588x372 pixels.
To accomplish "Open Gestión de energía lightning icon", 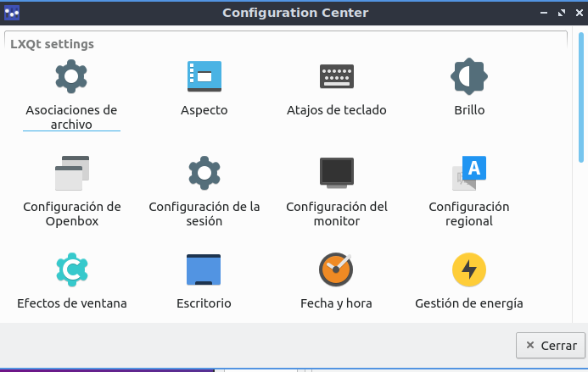I will pos(468,269).
